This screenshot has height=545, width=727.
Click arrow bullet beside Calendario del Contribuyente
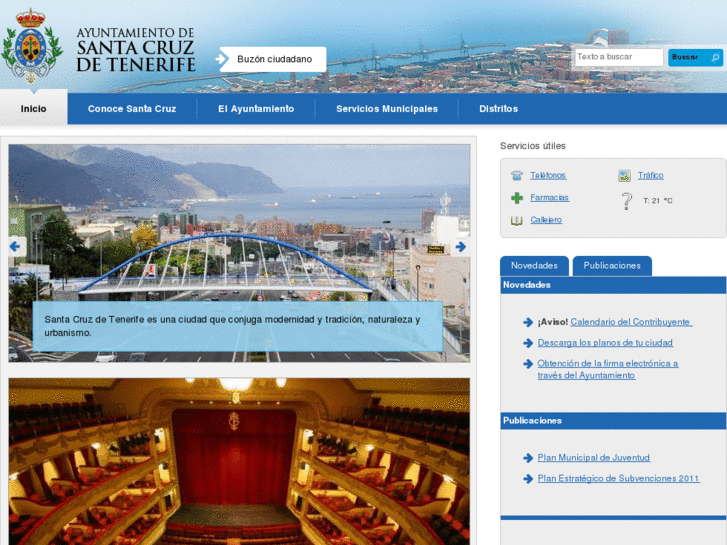click(x=528, y=322)
